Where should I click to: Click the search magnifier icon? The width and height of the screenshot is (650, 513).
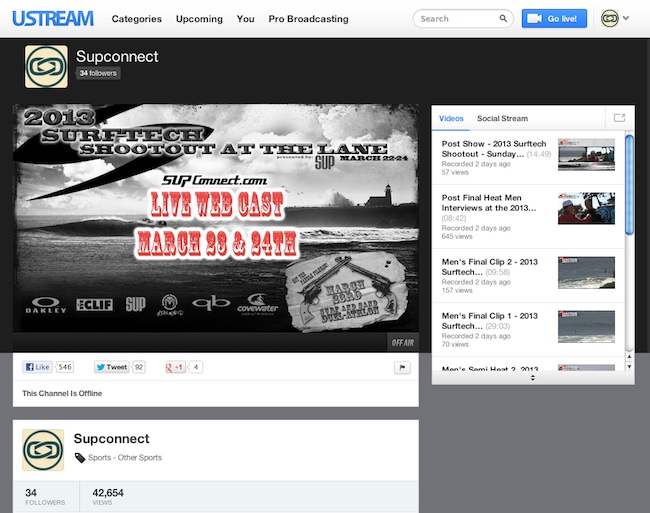[x=503, y=19]
